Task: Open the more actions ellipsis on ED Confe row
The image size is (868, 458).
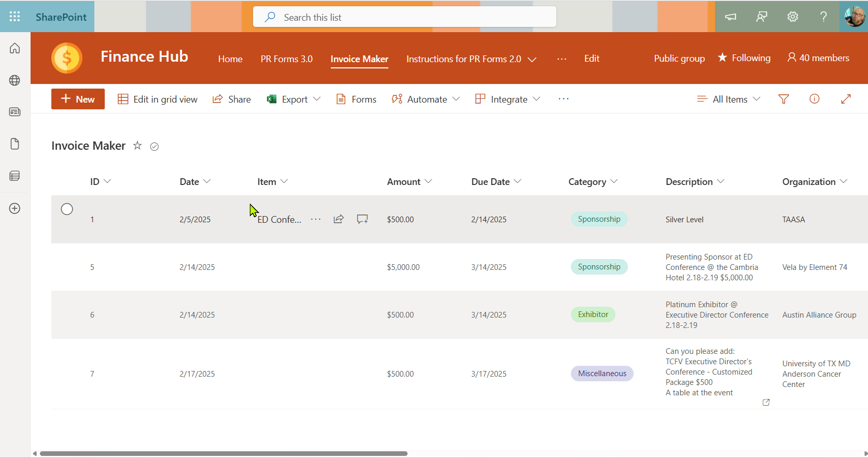Action: (x=316, y=219)
